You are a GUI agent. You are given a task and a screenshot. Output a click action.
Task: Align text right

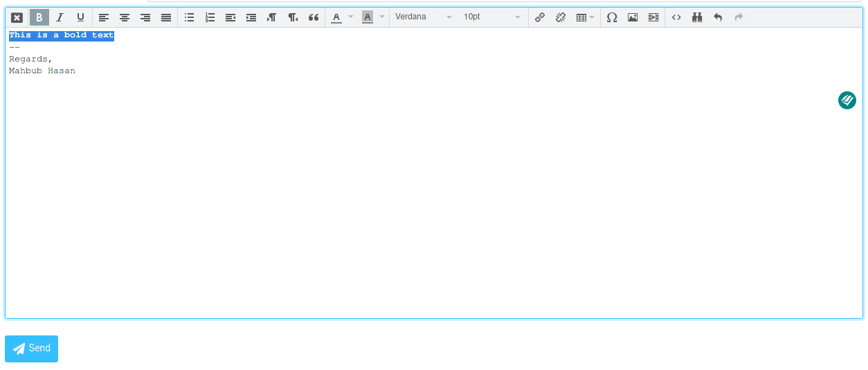145,17
